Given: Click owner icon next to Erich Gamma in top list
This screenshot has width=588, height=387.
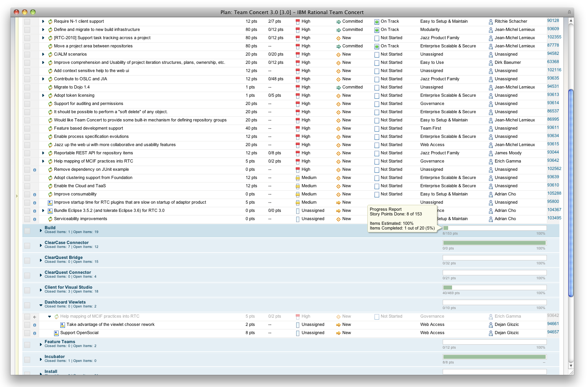Looking at the screenshot, I should point(491,161).
